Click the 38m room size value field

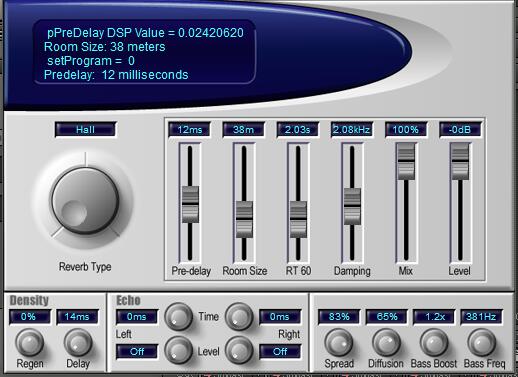click(x=244, y=129)
